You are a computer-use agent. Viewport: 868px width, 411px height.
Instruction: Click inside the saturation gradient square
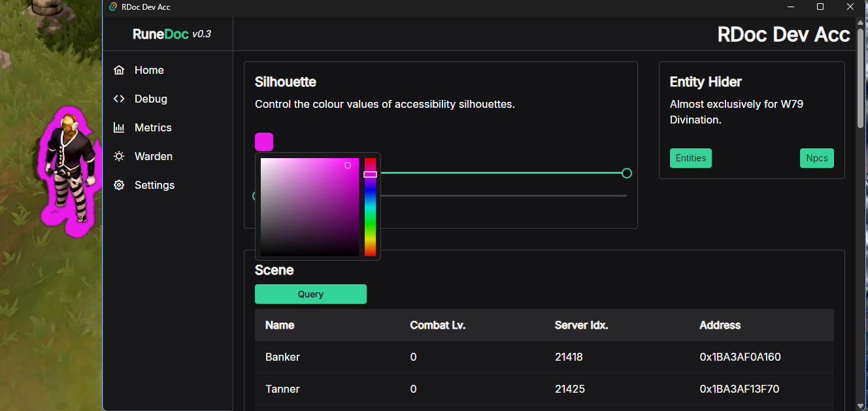(x=309, y=206)
